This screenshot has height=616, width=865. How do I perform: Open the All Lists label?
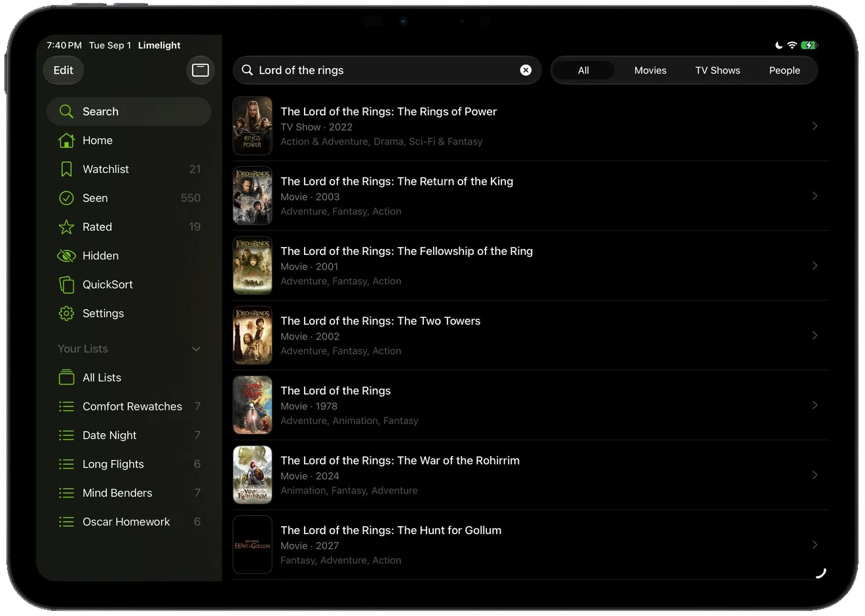coord(102,377)
